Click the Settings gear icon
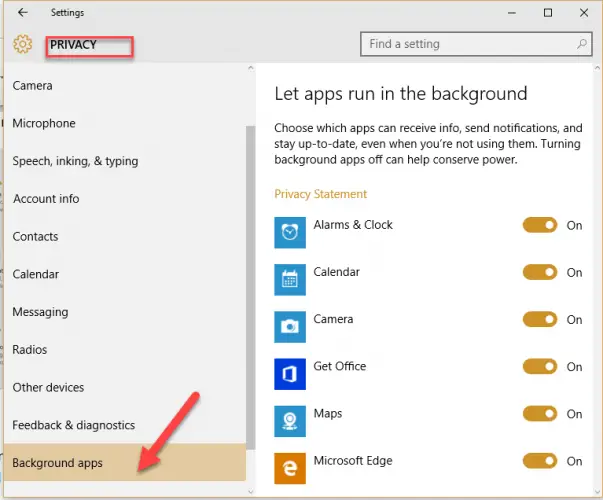Screen dimensions: 603x500 tap(22, 44)
